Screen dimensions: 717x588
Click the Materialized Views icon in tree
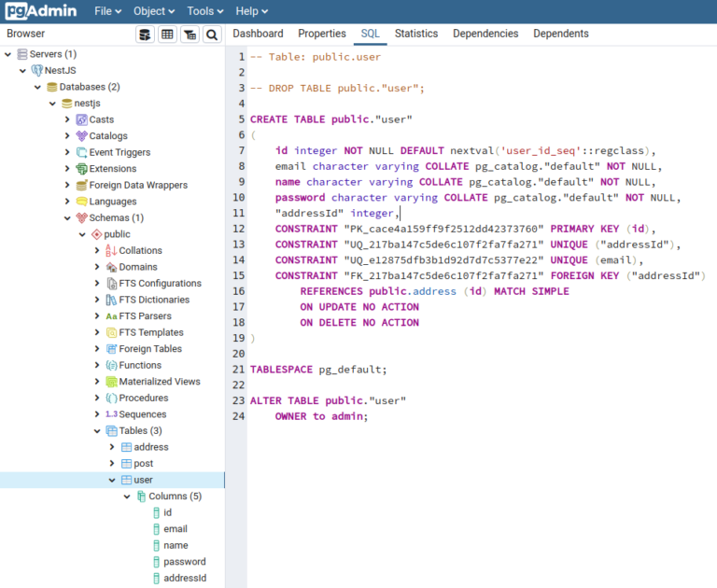111,382
